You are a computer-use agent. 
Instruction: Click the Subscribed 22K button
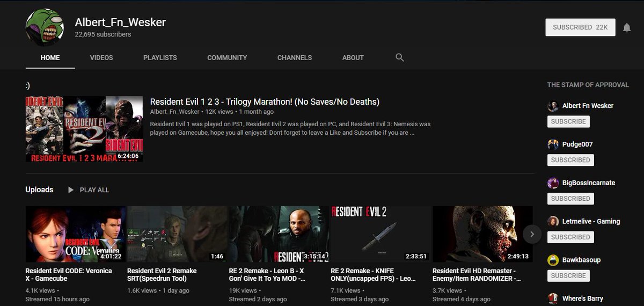pyautogui.click(x=580, y=27)
